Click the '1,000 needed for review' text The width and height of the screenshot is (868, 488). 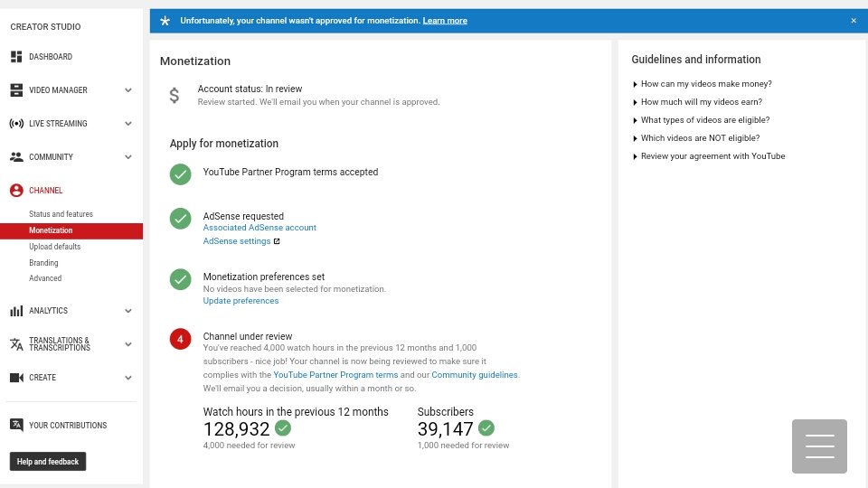click(x=463, y=446)
